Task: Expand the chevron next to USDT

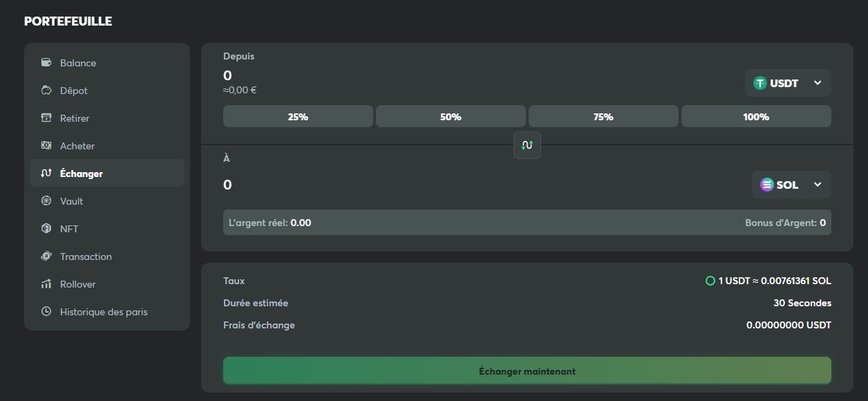Action: click(818, 83)
